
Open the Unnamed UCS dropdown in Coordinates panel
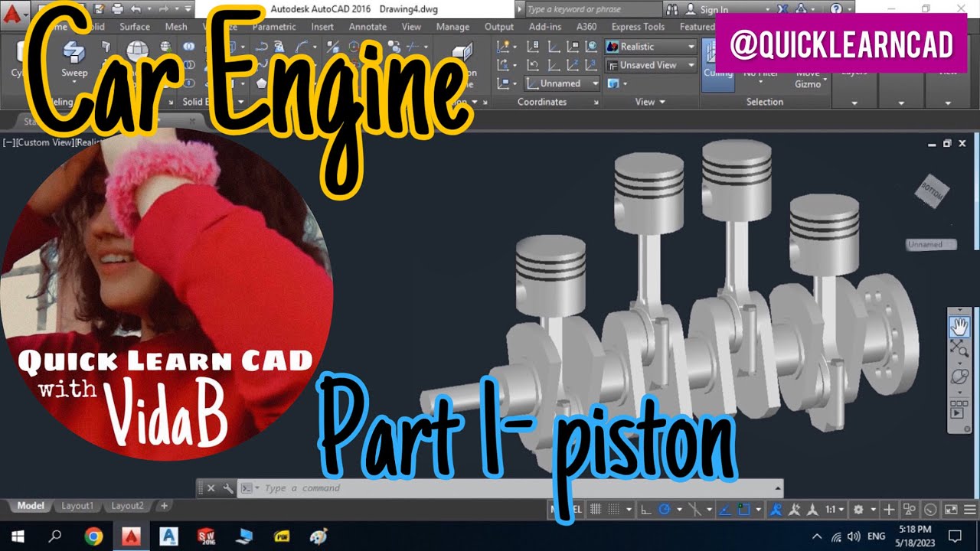pos(563,83)
